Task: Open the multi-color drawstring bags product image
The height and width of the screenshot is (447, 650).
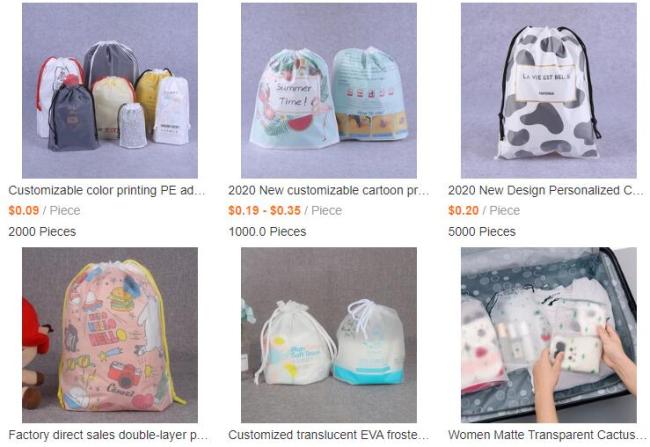Action: click(110, 90)
